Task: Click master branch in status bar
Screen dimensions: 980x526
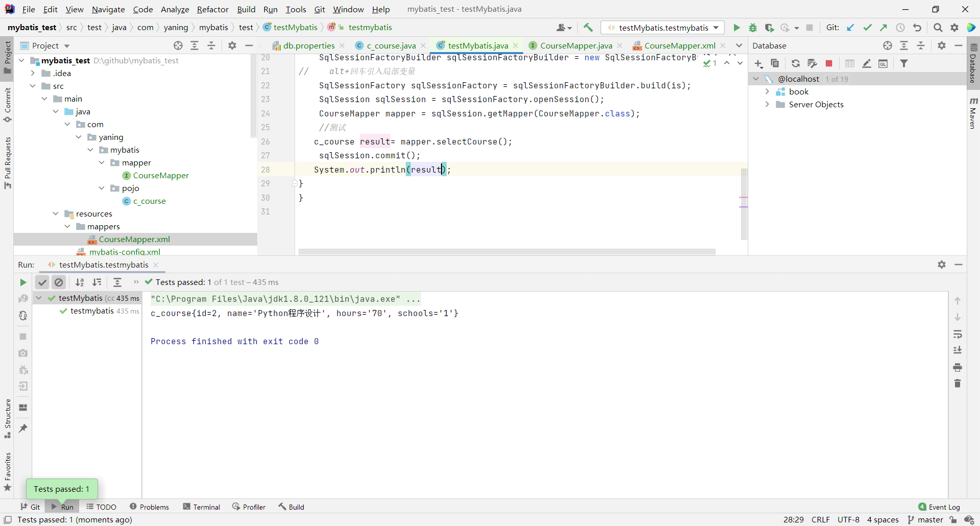Action: [x=925, y=519]
